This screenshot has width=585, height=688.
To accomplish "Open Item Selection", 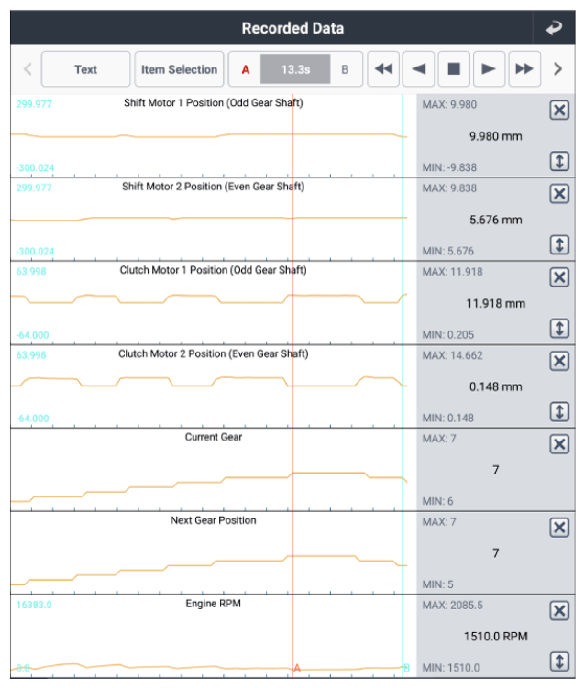I will coord(179,69).
